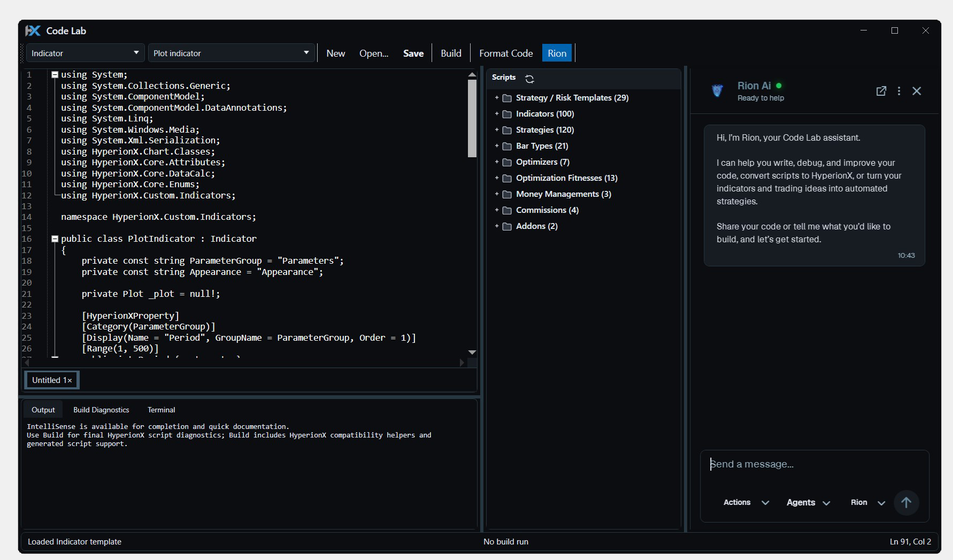This screenshot has height=560, width=953.
Task: Click the Money Managements (3) label
Action: (x=563, y=194)
